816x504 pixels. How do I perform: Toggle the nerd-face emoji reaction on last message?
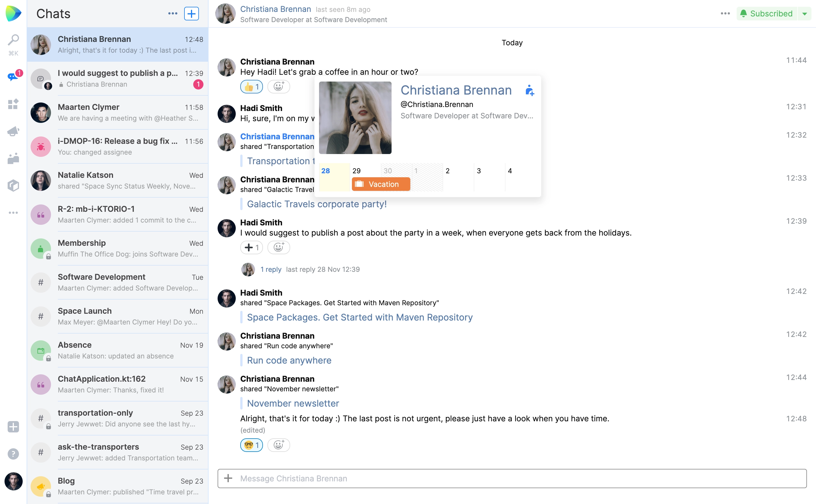[252, 445]
